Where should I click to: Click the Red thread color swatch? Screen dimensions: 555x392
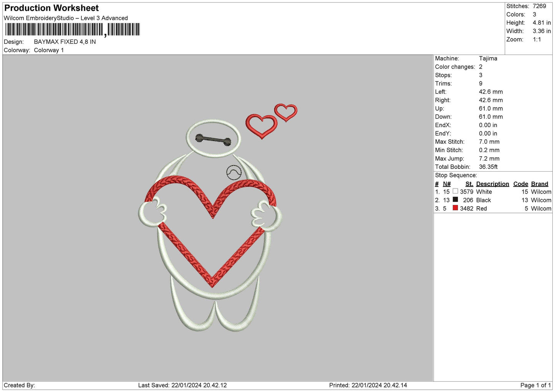[x=455, y=208]
